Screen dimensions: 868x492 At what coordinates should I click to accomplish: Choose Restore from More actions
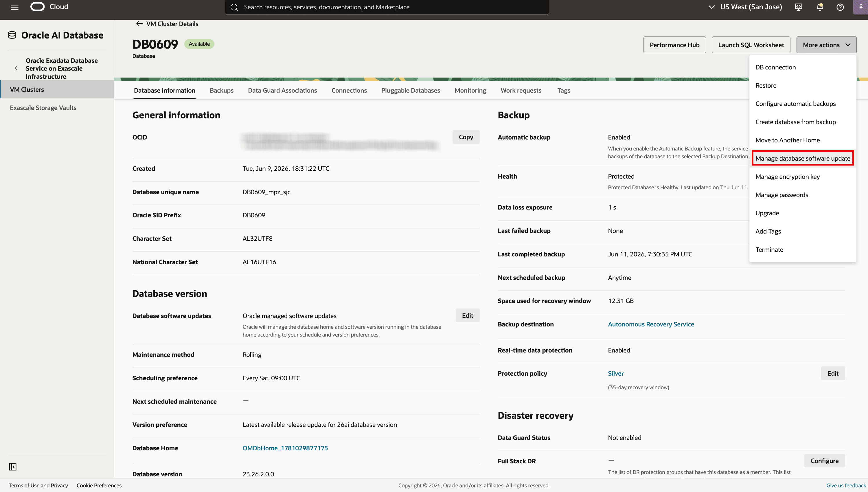point(803,85)
